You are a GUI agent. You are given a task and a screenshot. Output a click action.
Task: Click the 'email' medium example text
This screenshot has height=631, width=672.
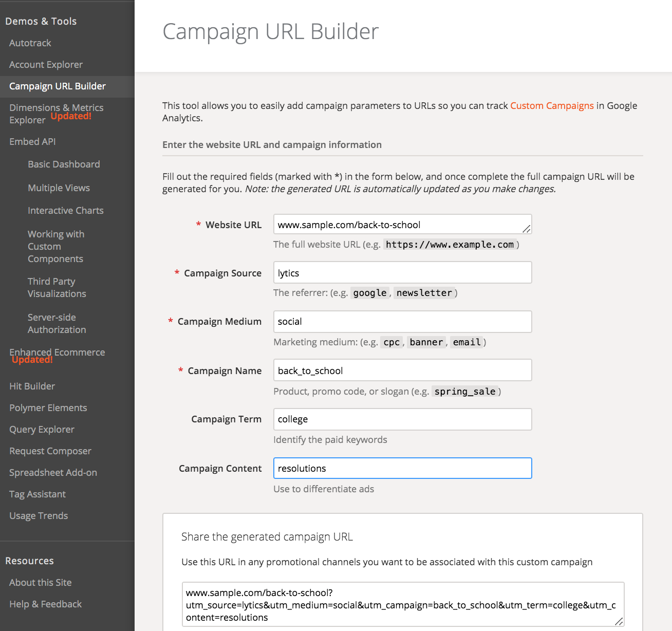coord(467,342)
